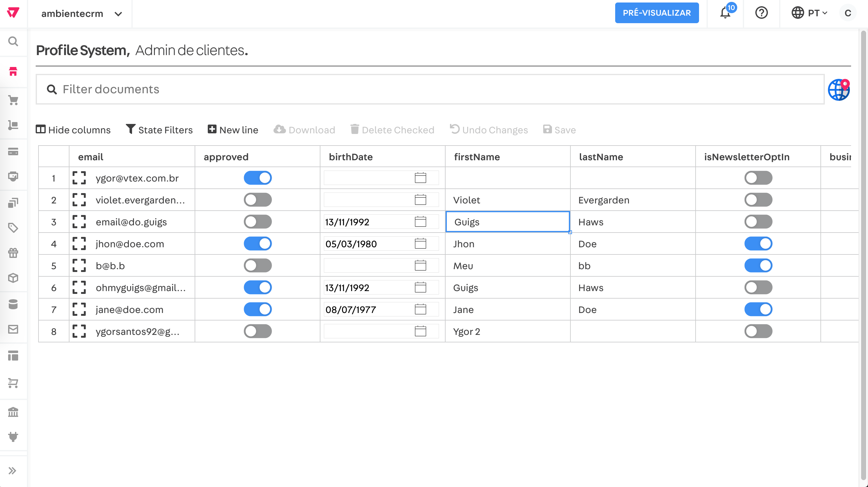Open the Apps plug icon in the sidebar
This screenshot has height=487, width=868.
[13, 437]
